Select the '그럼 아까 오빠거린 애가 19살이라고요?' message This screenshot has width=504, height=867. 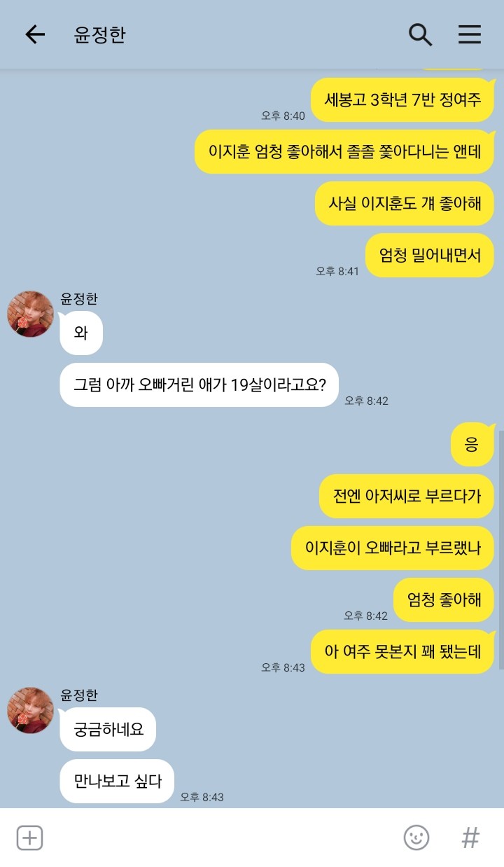point(199,384)
